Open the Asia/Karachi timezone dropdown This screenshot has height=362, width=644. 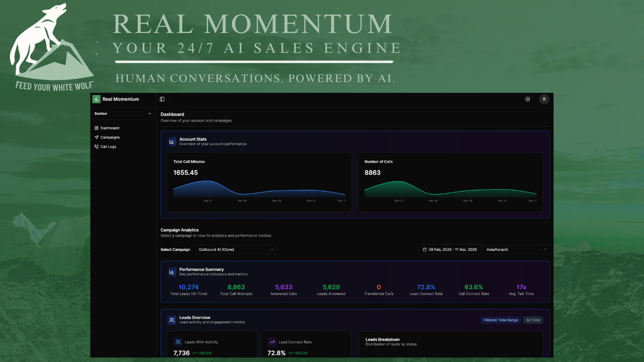coord(516,249)
